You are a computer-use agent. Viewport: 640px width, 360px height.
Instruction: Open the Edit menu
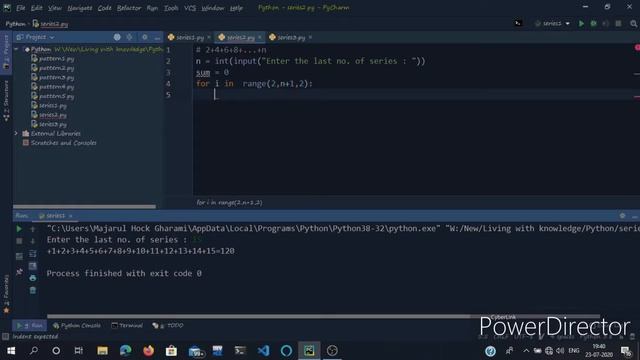(36, 8)
